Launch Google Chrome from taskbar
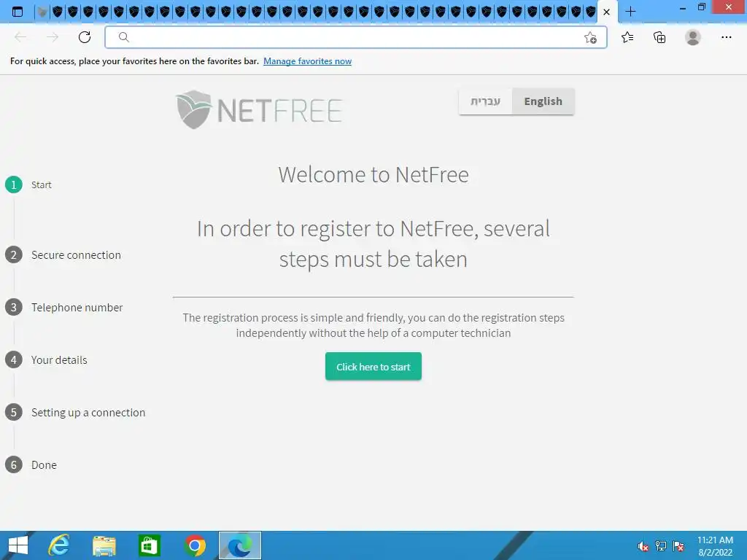 click(195, 545)
